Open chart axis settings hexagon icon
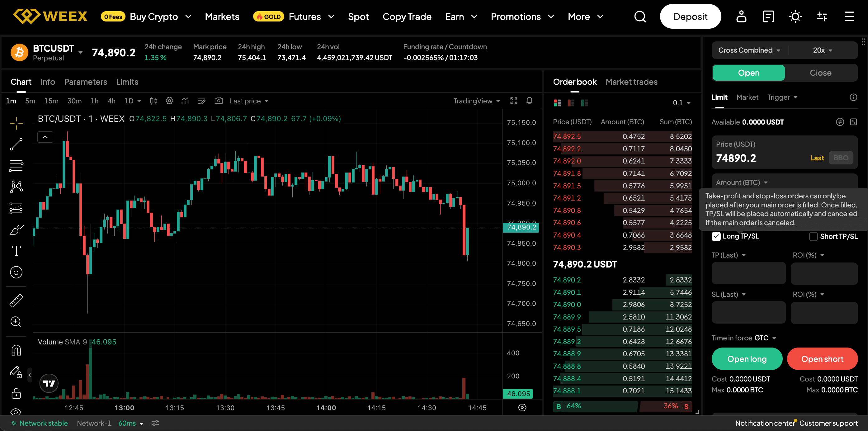The image size is (868, 431). coord(522,408)
